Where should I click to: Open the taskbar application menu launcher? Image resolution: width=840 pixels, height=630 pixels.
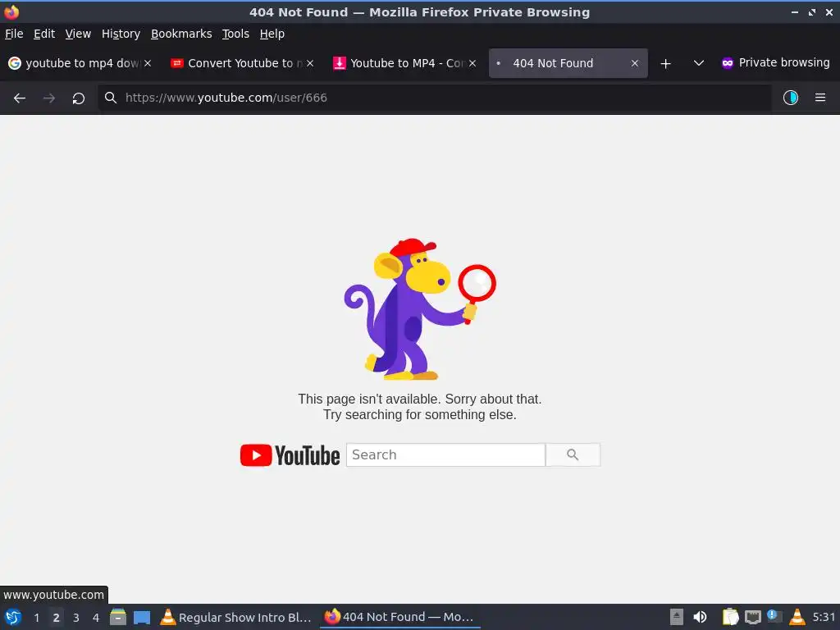13,617
